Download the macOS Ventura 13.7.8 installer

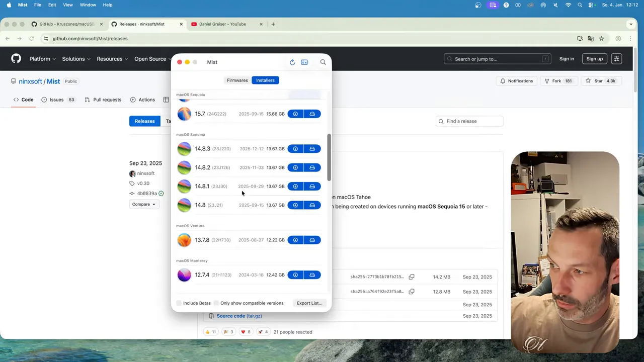(295, 240)
